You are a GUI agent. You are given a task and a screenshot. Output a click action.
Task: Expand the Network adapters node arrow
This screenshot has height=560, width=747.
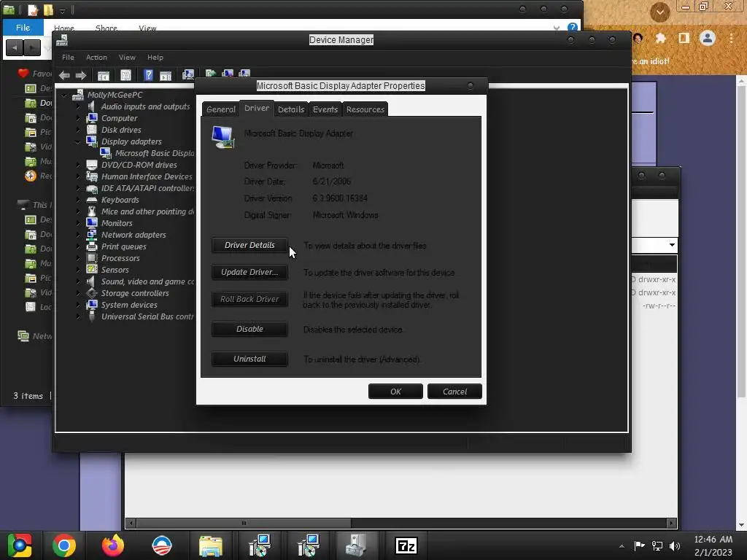pyautogui.click(x=78, y=235)
